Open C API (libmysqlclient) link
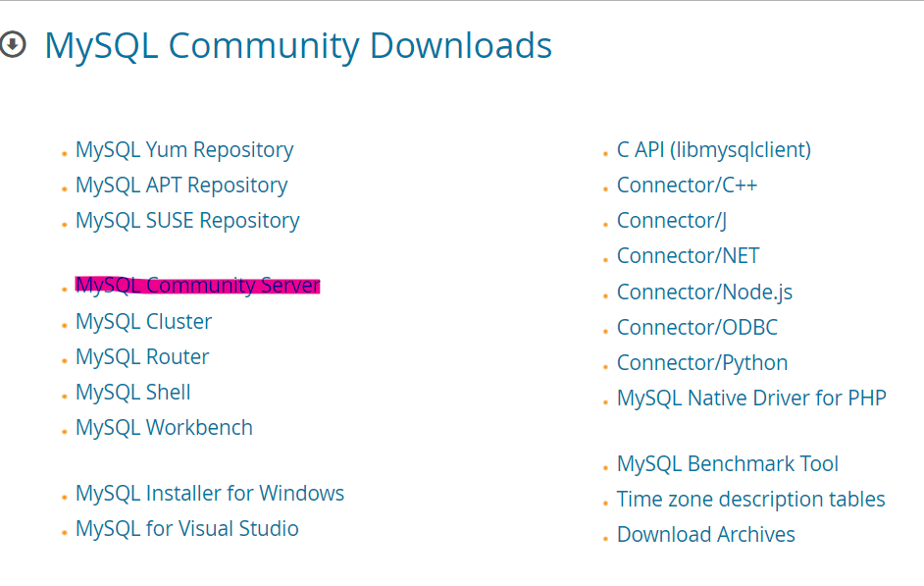 click(x=714, y=150)
